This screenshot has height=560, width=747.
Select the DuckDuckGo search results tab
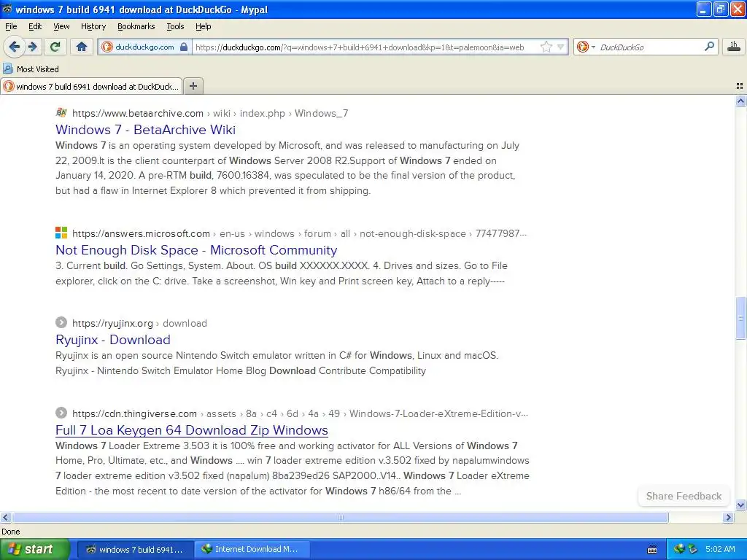click(91, 86)
